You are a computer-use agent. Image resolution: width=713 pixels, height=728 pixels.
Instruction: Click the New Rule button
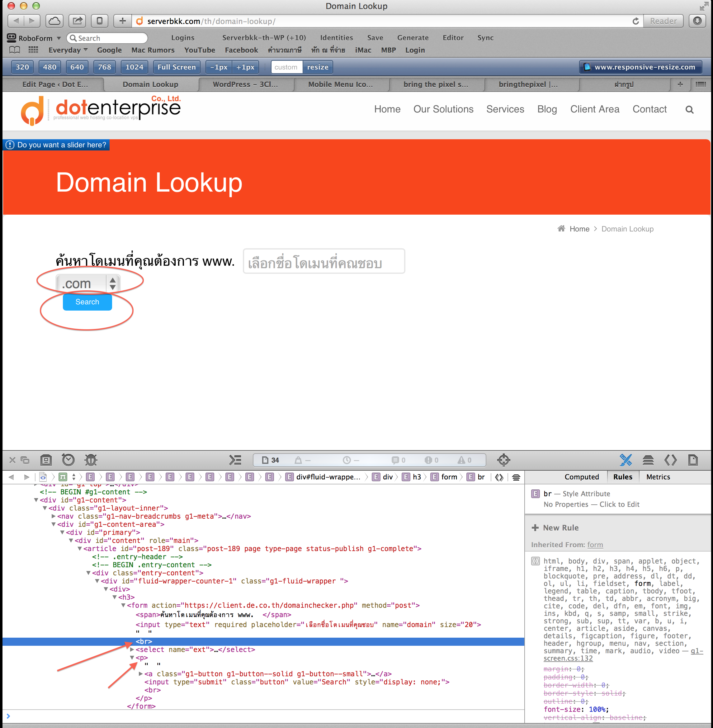(x=555, y=528)
